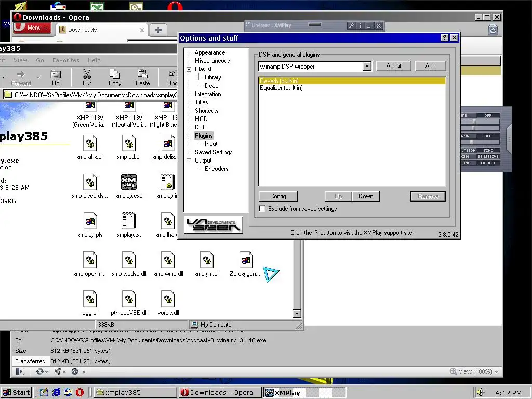Open XMPlay options via wrench icon
This screenshot has width=532, height=399.
(352, 25)
